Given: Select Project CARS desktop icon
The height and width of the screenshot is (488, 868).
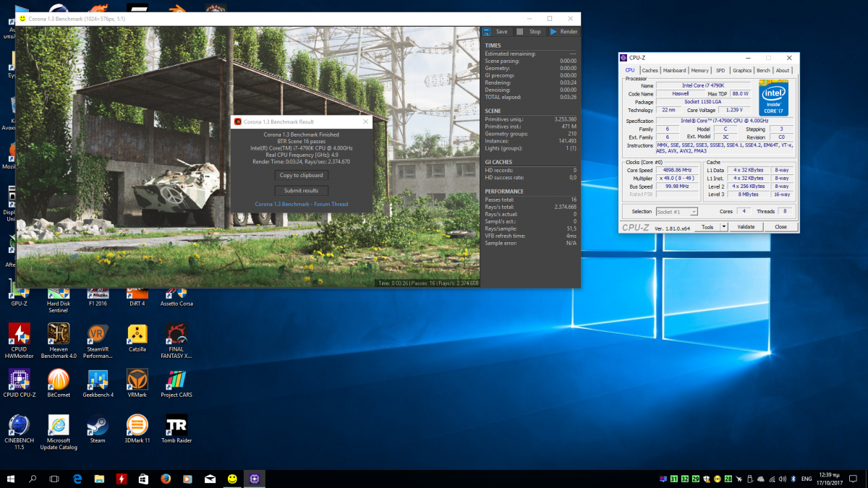Looking at the screenshot, I should (176, 384).
